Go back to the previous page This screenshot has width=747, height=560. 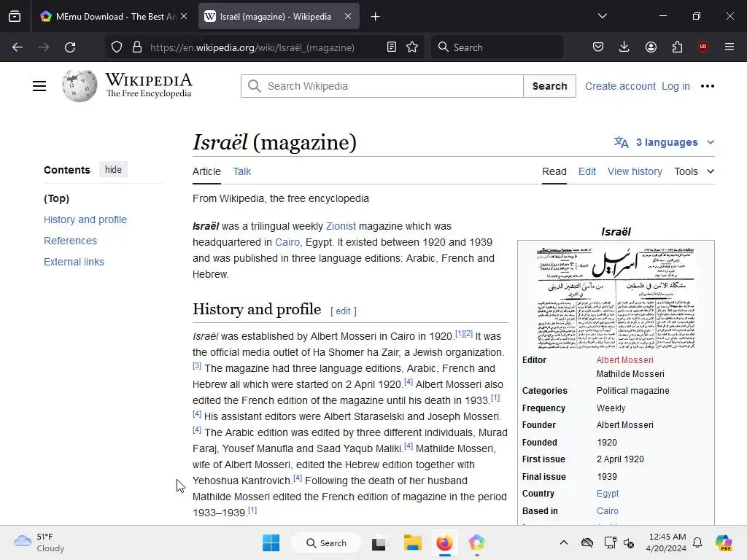coord(18,47)
